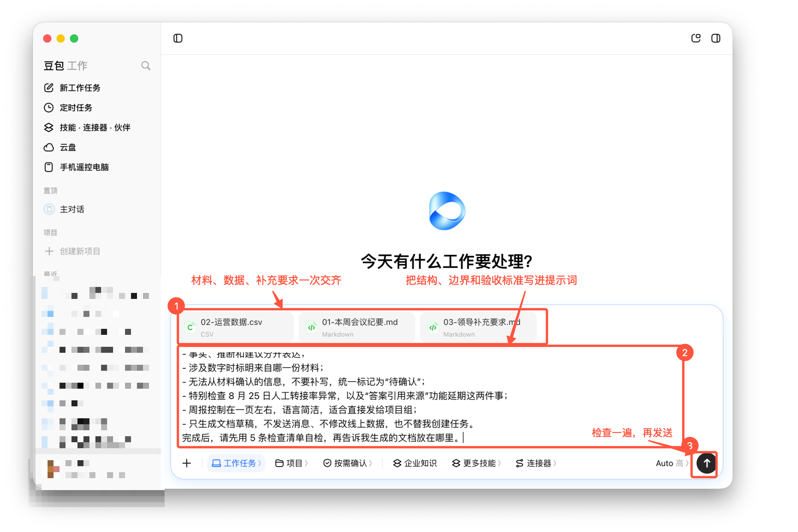798x532 pixels.
Task: Add attachment with the plus icon
Action: [x=187, y=463]
